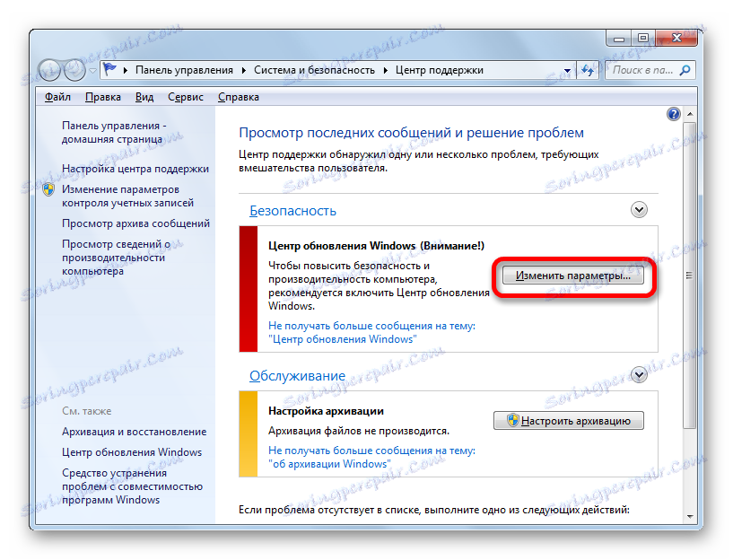Click text Архивация файлов не производится
Image resolution: width=733 pixels, height=560 pixels.
(359, 431)
